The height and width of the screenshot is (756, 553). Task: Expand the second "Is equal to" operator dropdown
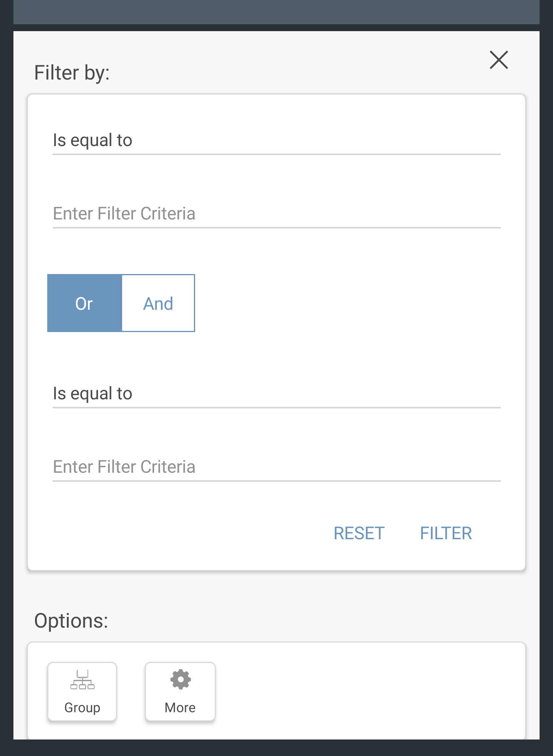tap(276, 394)
